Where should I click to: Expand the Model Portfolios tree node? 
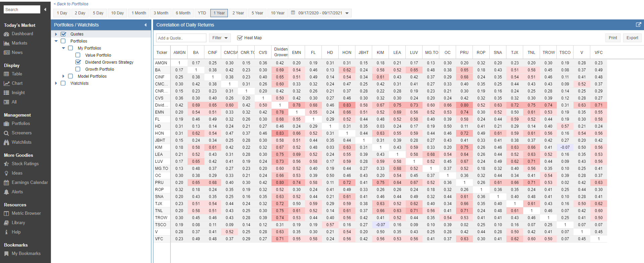pos(63,76)
